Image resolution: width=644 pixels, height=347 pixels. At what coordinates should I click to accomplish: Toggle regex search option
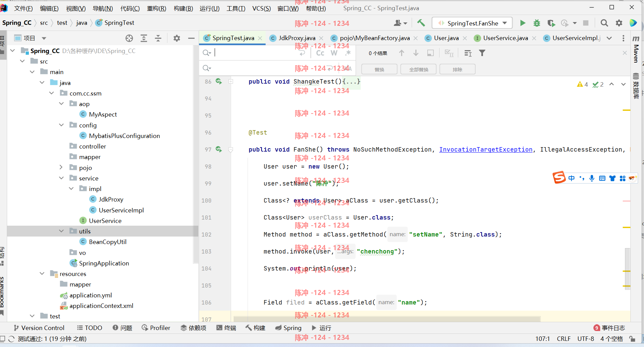click(348, 53)
